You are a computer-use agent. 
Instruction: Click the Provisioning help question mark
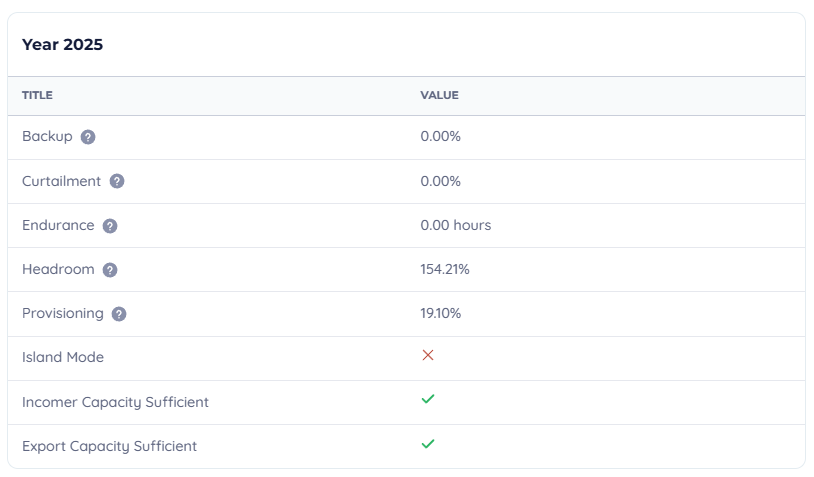coord(119,314)
